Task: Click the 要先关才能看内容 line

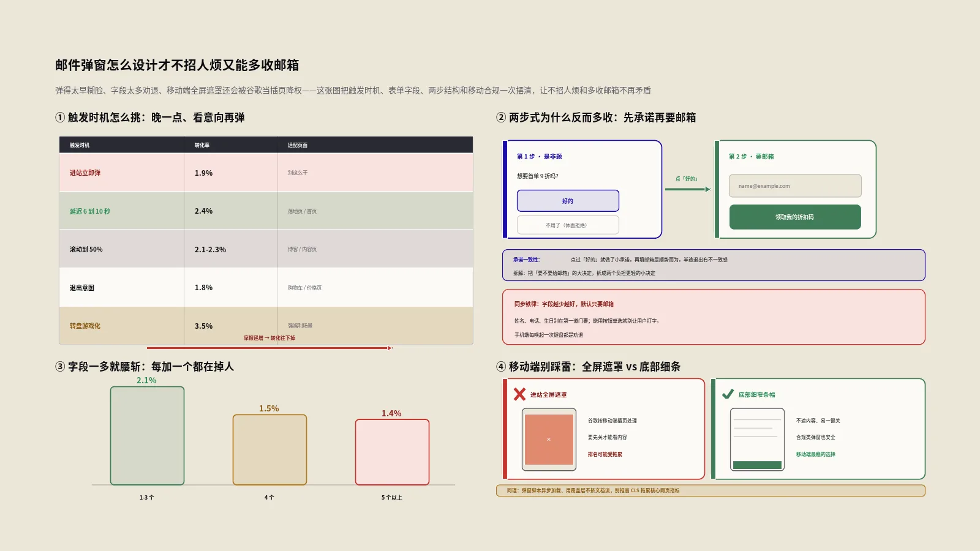Action: [607, 437]
